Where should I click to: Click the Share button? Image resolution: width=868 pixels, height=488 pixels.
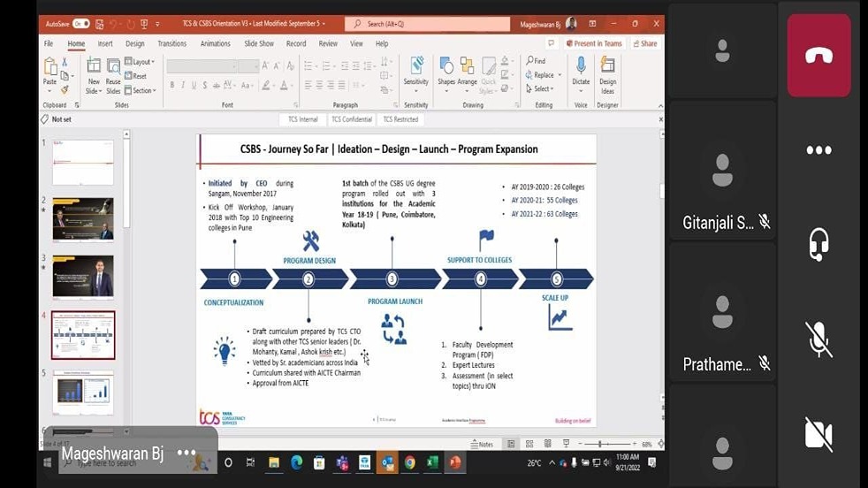pos(645,43)
